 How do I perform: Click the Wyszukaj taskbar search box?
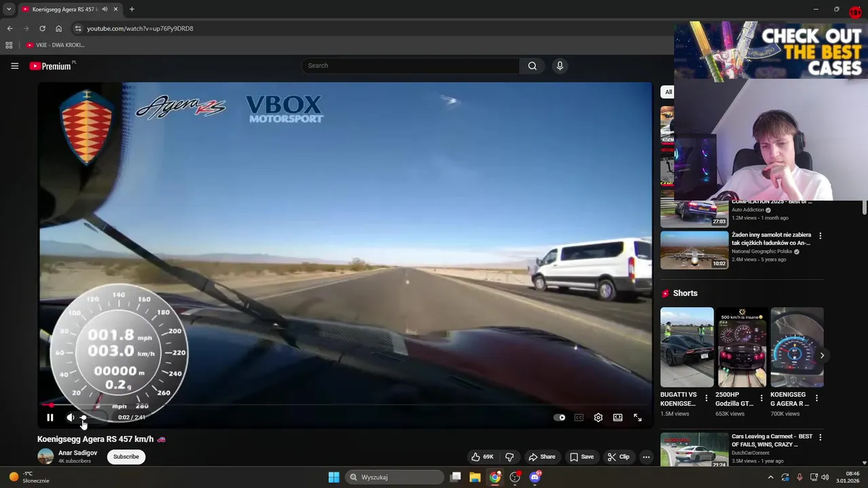click(x=395, y=477)
